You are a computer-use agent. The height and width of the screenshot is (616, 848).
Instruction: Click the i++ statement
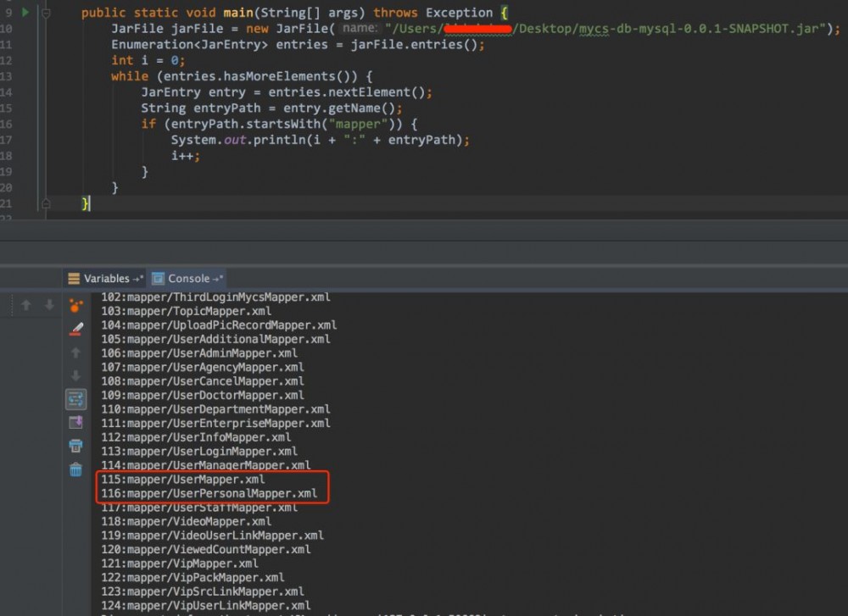[x=186, y=156]
